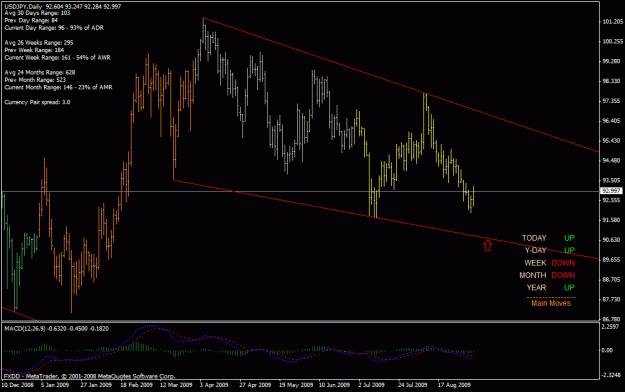Image resolution: width=625 pixels, height=392 pixels.
Task: Click the 100.255 price axis label
Action: click(613, 41)
